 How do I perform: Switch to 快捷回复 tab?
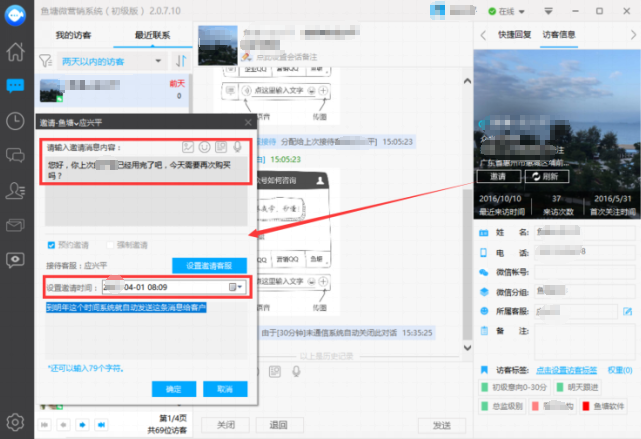(513, 34)
